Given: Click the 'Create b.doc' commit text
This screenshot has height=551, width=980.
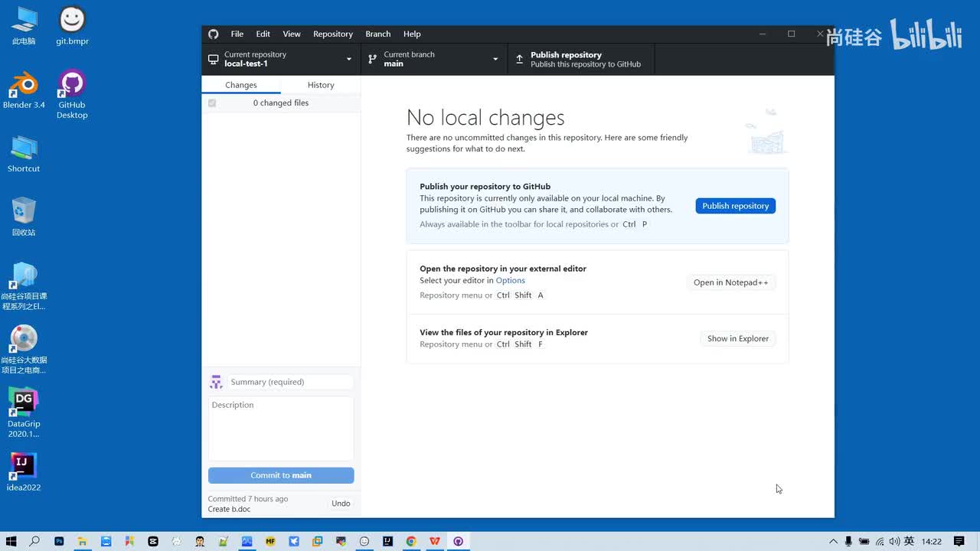Looking at the screenshot, I should (229, 509).
